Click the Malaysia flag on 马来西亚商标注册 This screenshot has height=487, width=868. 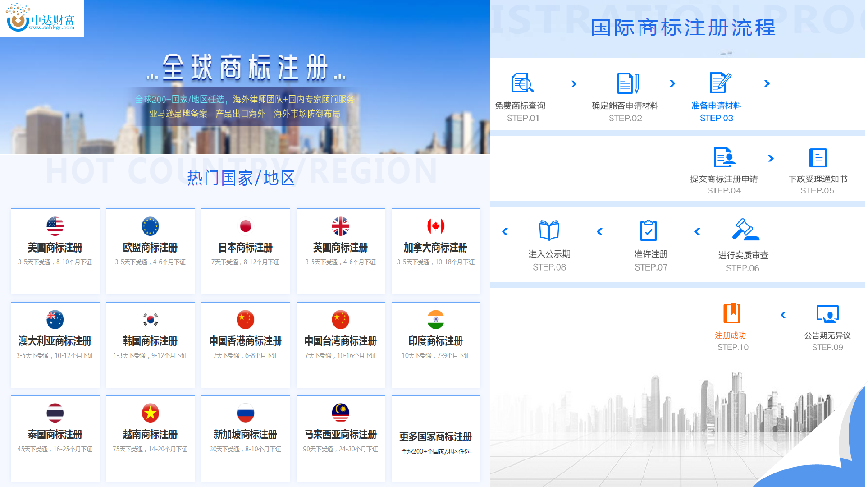click(340, 413)
